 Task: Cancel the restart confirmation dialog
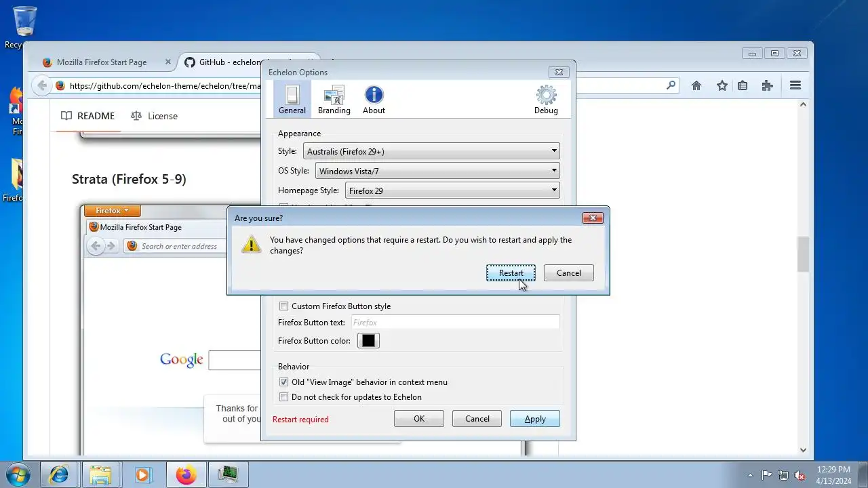(x=568, y=273)
